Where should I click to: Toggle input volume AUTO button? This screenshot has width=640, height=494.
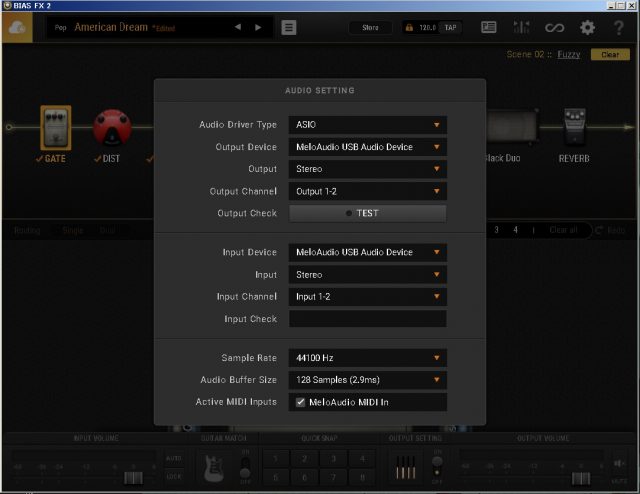click(173, 458)
